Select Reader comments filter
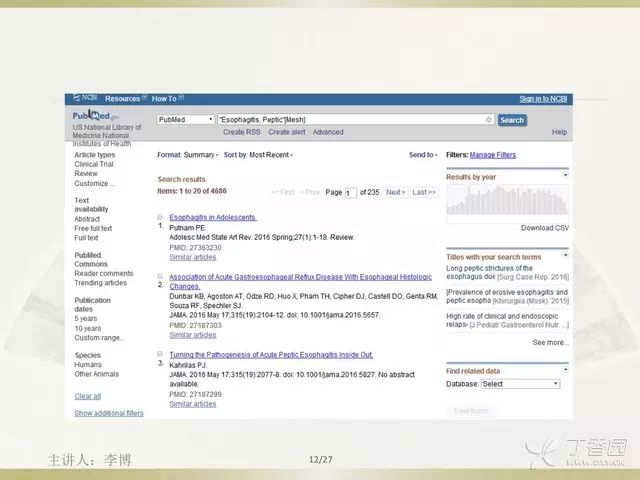Image resolution: width=640 pixels, height=480 pixels. coord(104,273)
